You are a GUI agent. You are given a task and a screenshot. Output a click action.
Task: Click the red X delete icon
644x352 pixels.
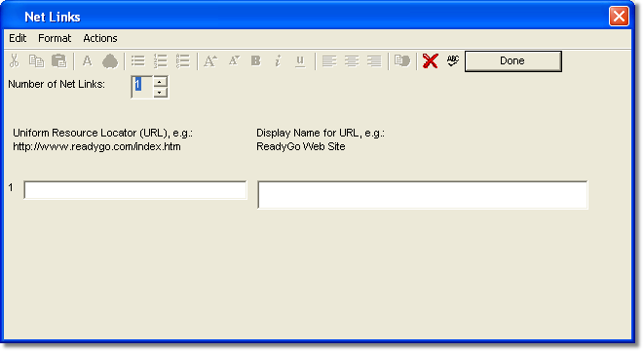(x=430, y=61)
